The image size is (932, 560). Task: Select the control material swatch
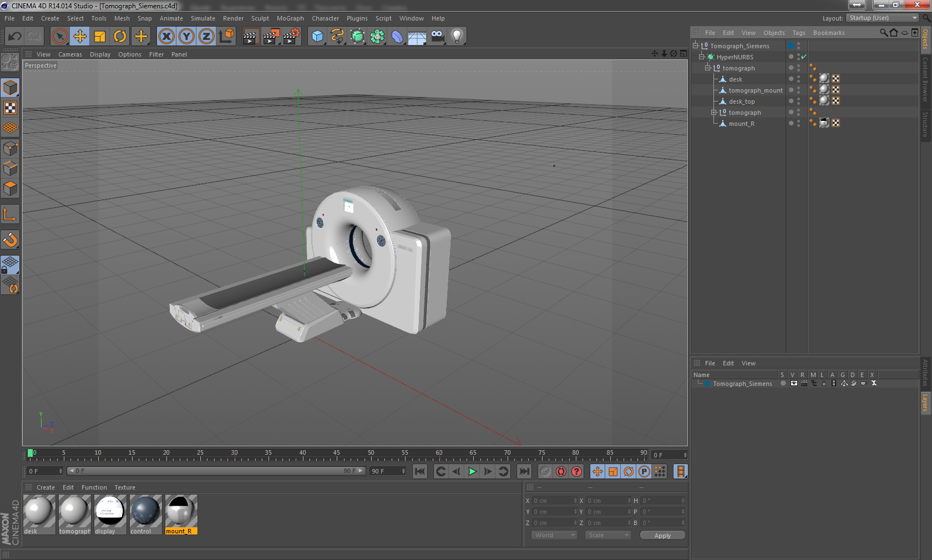point(146,511)
